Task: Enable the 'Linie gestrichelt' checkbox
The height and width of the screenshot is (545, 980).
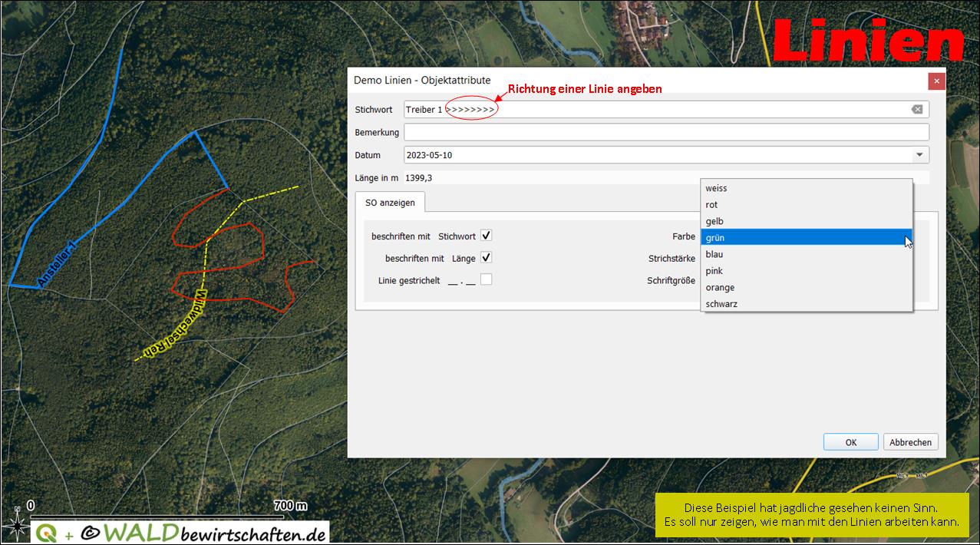Action: coord(486,279)
